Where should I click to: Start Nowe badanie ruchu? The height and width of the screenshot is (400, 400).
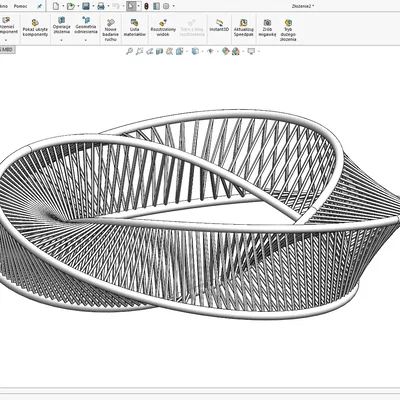pyautogui.click(x=111, y=30)
